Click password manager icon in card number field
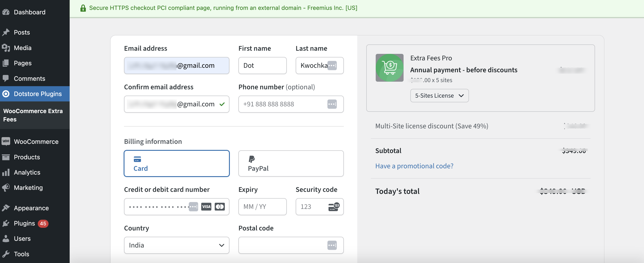 coord(193,206)
